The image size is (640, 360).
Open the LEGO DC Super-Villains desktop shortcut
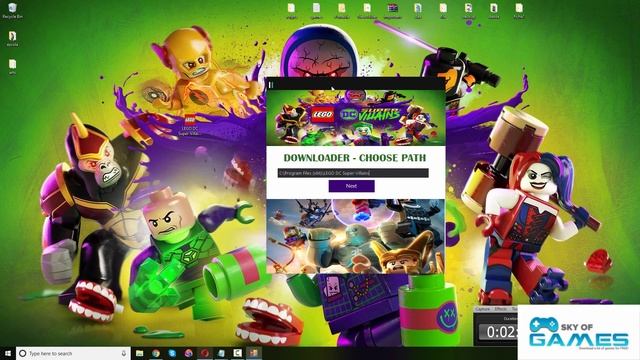click(x=190, y=124)
